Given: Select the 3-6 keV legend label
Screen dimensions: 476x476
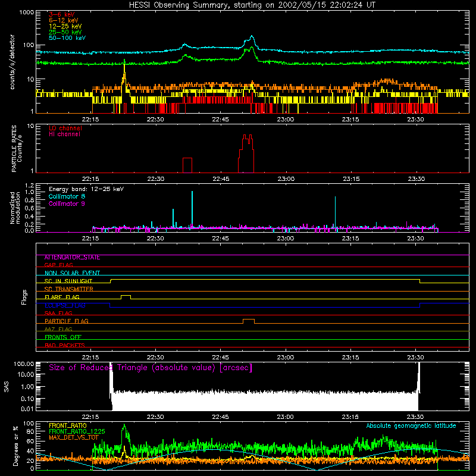Looking at the screenshot, I should tap(62, 14).
